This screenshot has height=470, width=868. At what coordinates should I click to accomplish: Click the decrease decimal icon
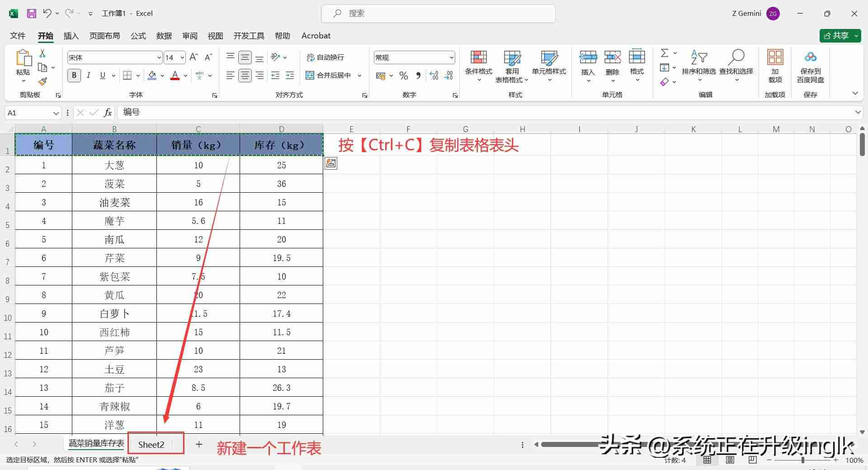[x=448, y=76]
